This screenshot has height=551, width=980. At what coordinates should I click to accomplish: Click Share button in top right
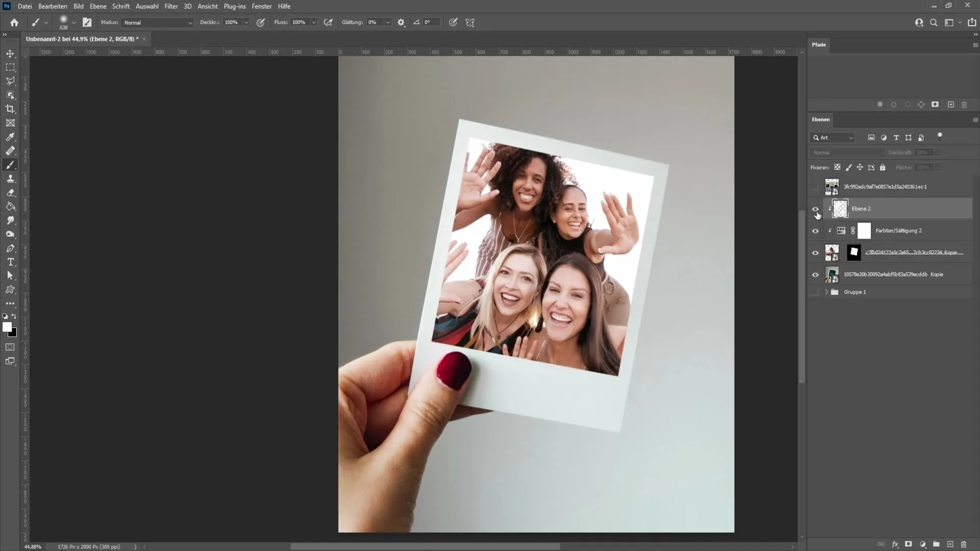(x=972, y=22)
